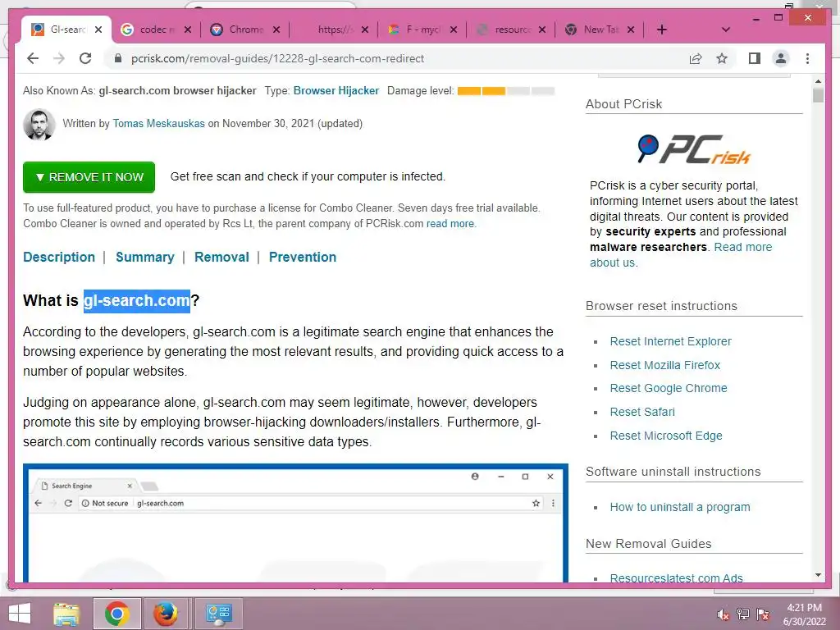Viewport: 840px width, 630px height.
Task: Open File Explorer from the taskbar
Action: (x=66, y=614)
